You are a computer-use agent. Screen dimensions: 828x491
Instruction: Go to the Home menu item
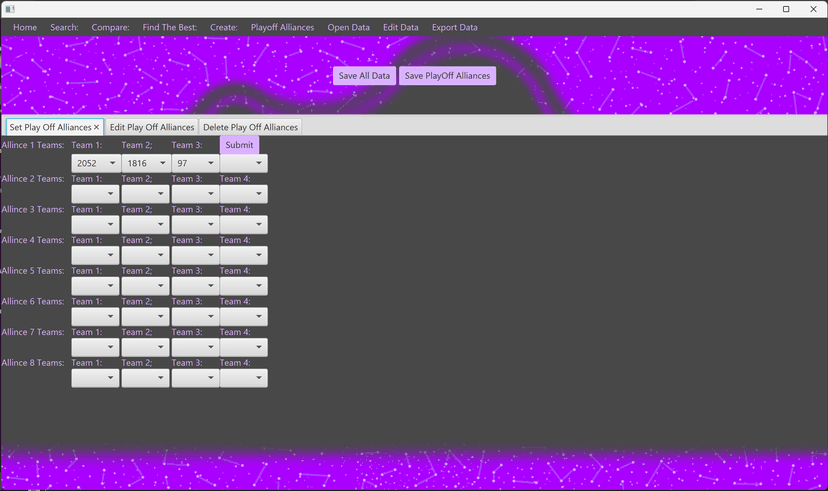(25, 27)
